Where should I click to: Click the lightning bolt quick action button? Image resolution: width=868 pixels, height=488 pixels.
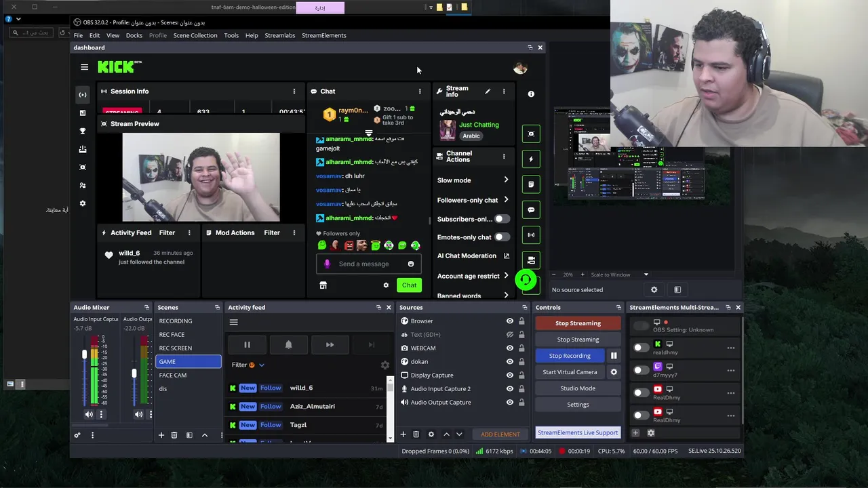[x=531, y=159]
